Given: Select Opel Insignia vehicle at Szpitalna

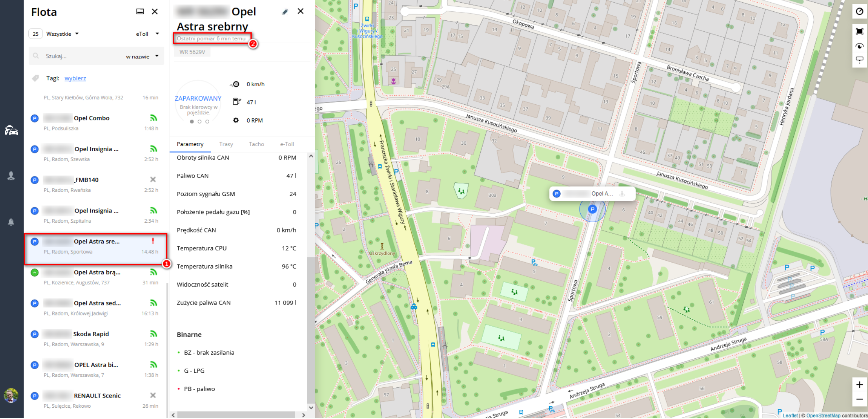Looking at the screenshot, I should [96, 215].
